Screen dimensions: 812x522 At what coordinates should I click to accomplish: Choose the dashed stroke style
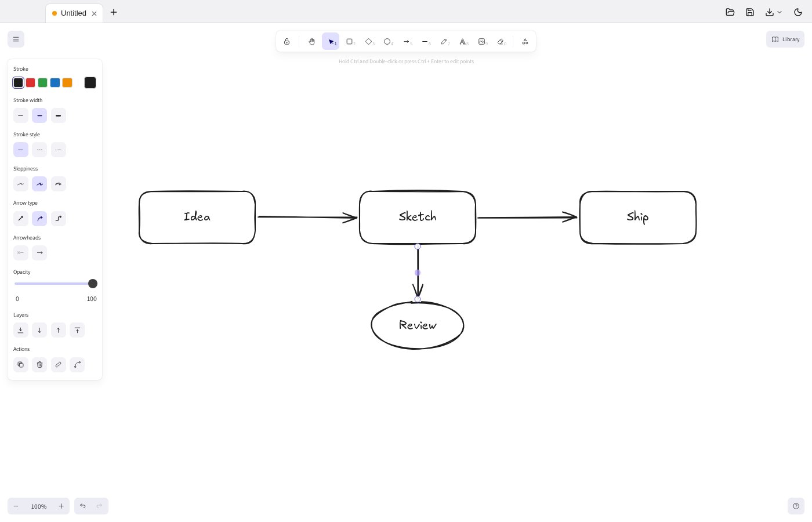(39, 150)
